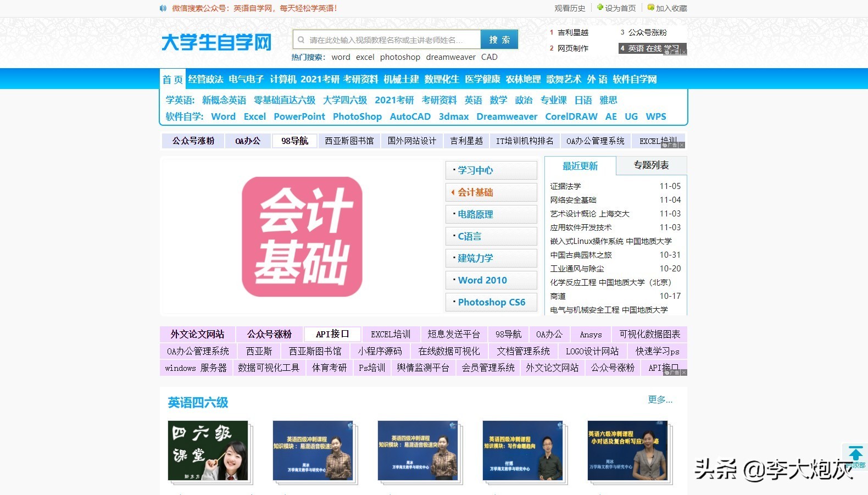Click the 设为首页 plus icon
This screenshot has width=868, height=495.
point(600,8)
